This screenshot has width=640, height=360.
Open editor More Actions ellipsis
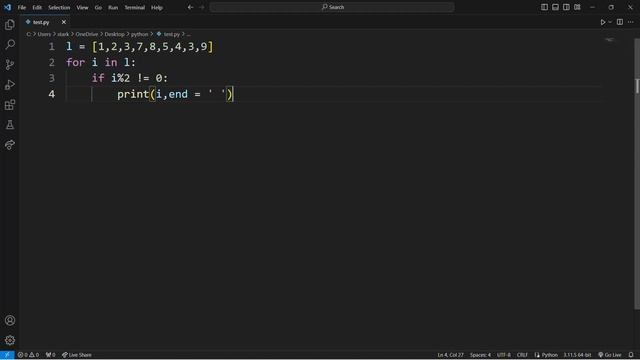pos(631,22)
